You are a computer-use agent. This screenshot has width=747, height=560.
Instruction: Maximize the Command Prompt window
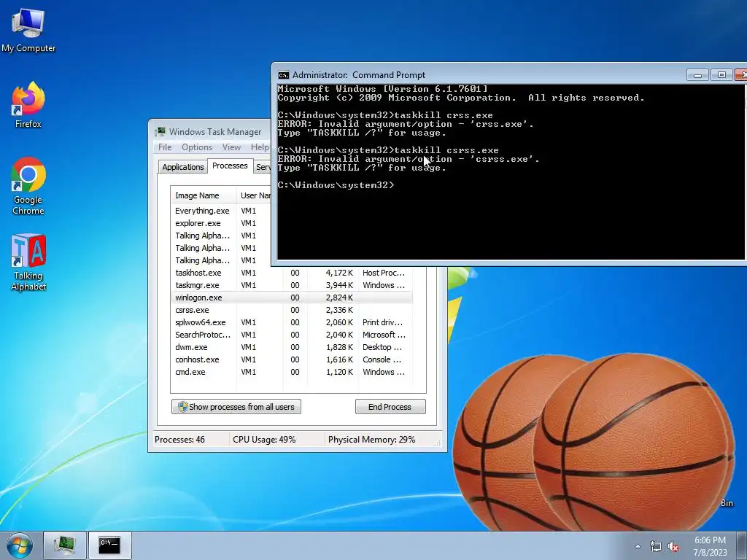721,75
